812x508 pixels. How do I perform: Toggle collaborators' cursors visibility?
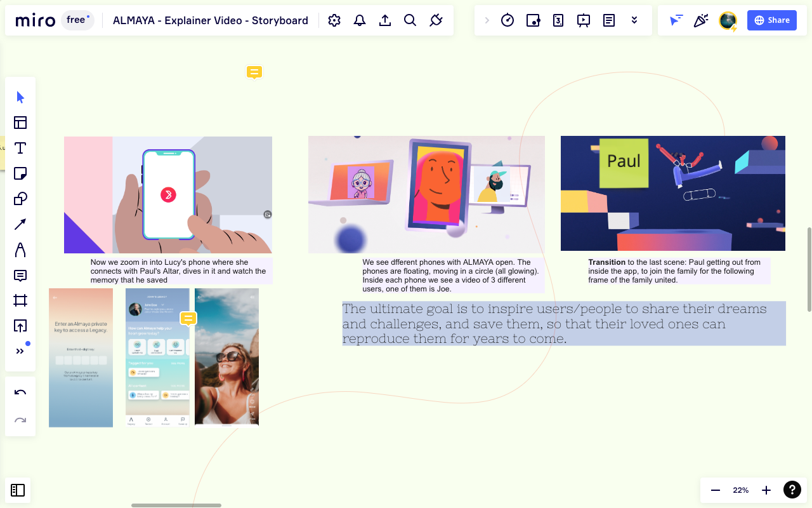(677, 20)
